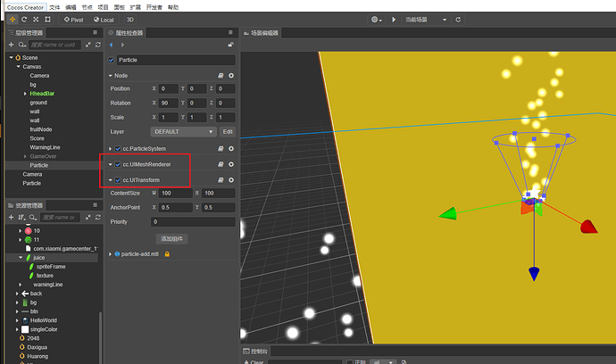
Task: Open the 节点 menu
Action: (87, 7)
